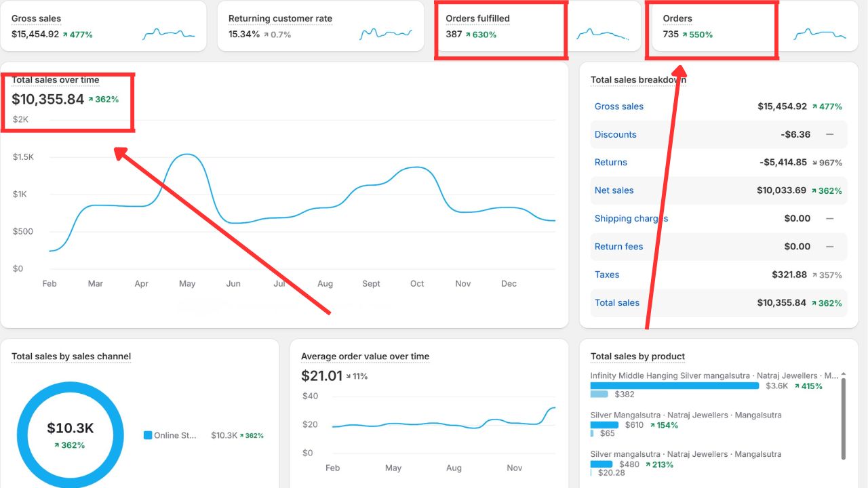This screenshot has width=868, height=488.
Task: Open the Total sales breakdown row link
Action: click(617, 303)
